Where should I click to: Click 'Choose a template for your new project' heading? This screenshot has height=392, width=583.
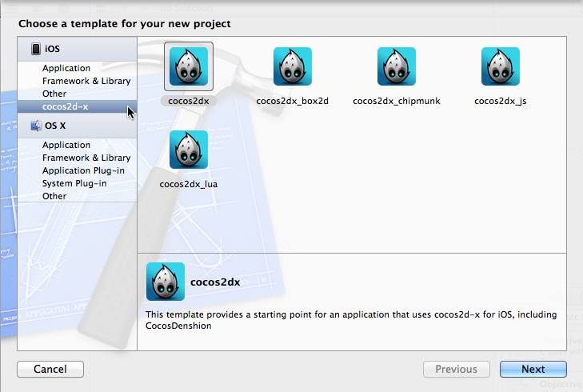pyautogui.click(x=125, y=24)
